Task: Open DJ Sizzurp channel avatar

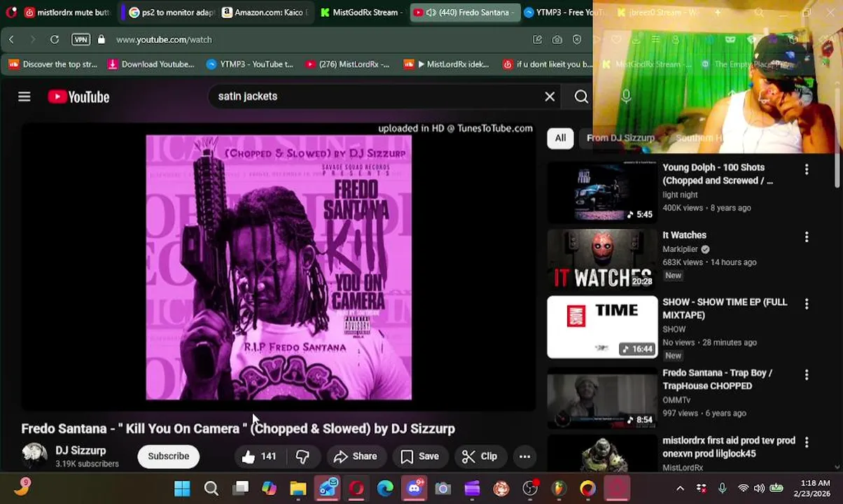Action: coord(34,456)
